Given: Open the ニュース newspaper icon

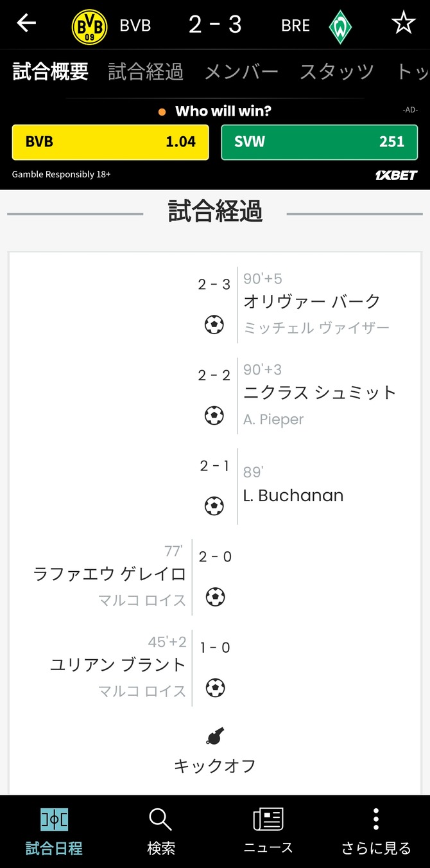Looking at the screenshot, I should pyautogui.click(x=268, y=820).
